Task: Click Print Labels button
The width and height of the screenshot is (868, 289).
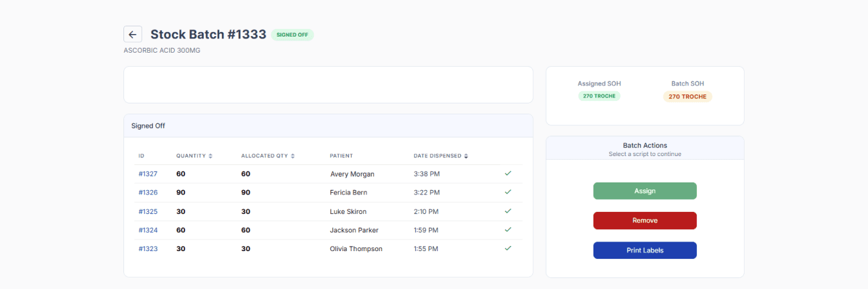Action: pyautogui.click(x=645, y=250)
